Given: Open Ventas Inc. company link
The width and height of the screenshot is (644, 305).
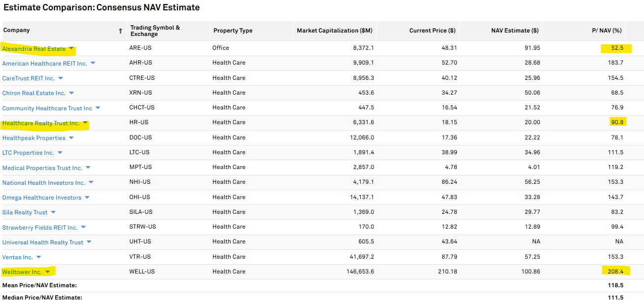Looking at the screenshot, I should point(18,257).
